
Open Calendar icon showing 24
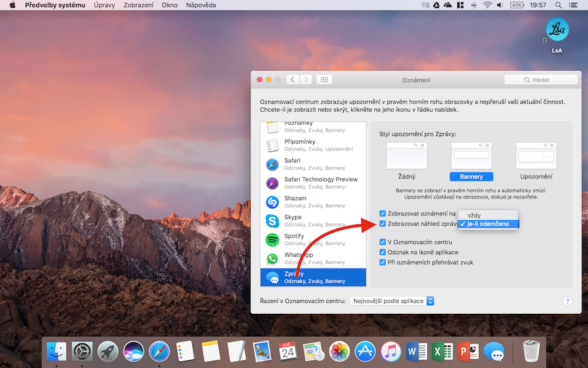pos(288,352)
